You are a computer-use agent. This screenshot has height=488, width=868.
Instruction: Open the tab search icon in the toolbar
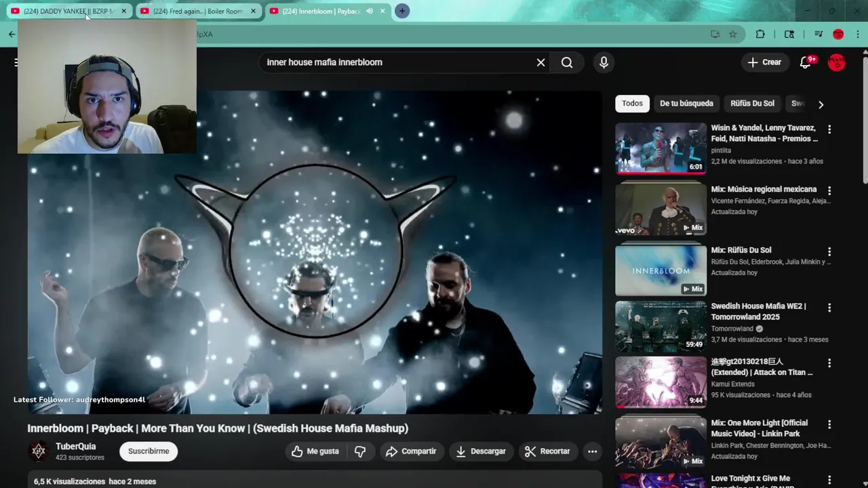[x=789, y=34]
